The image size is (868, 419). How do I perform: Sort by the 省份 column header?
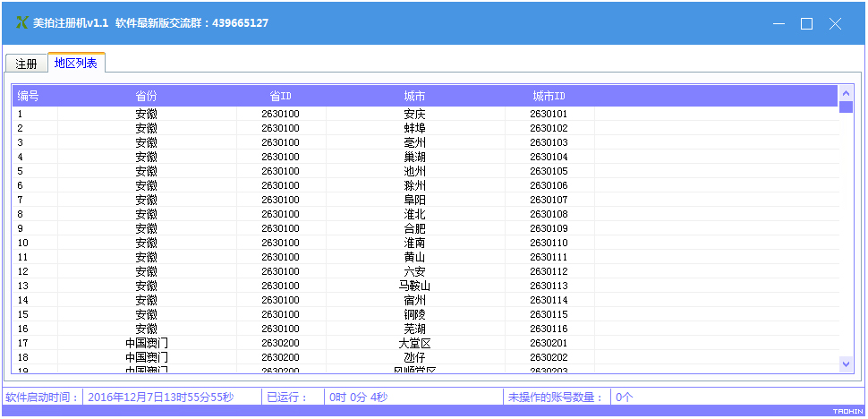[x=146, y=96]
